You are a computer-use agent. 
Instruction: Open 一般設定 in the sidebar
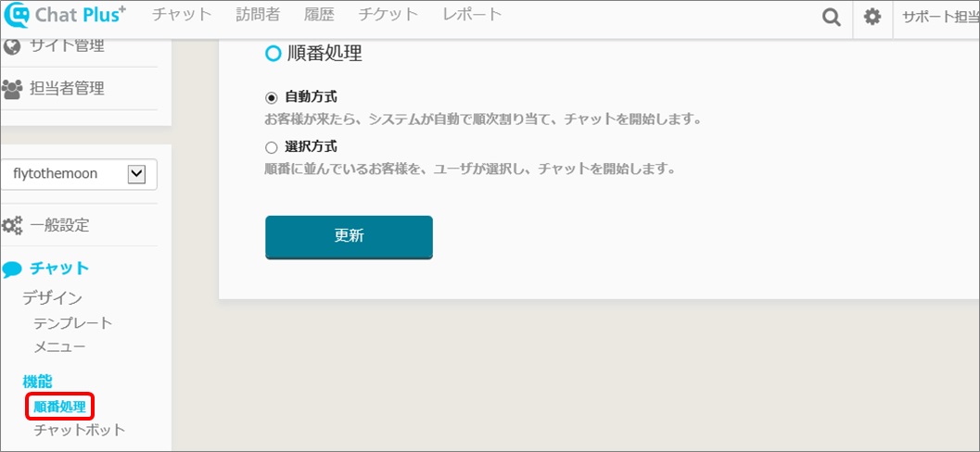pyautogui.click(x=59, y=225)
